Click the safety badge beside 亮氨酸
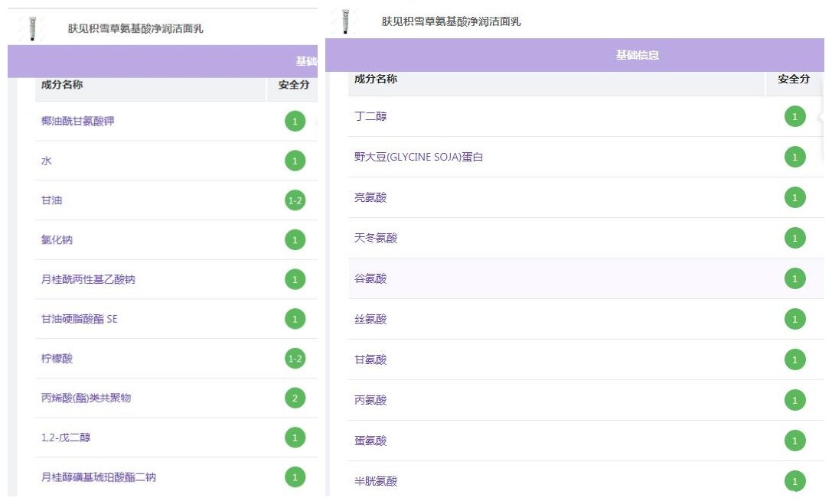832x504 pixels. 794,197
